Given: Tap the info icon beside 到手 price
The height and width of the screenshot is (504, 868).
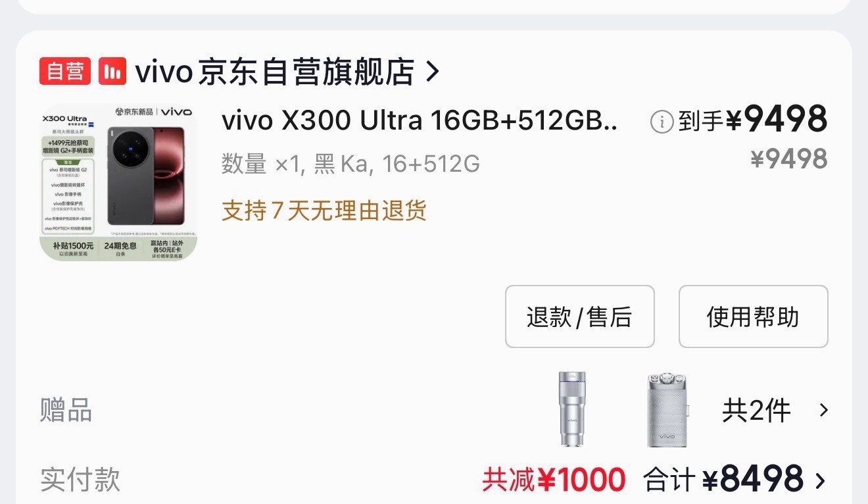Looking at the screenshot, I should (x=662, y=121).
